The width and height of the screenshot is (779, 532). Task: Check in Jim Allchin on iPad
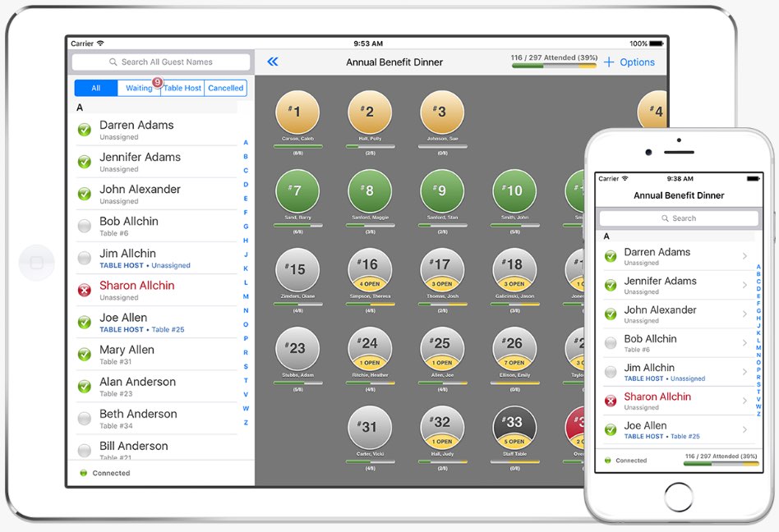tap(85, 258)
